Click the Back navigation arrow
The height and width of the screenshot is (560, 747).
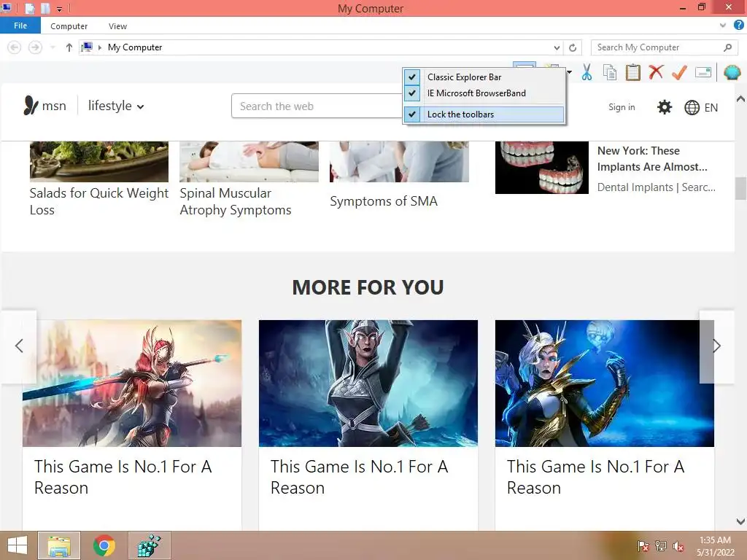(x=15, y=47)
